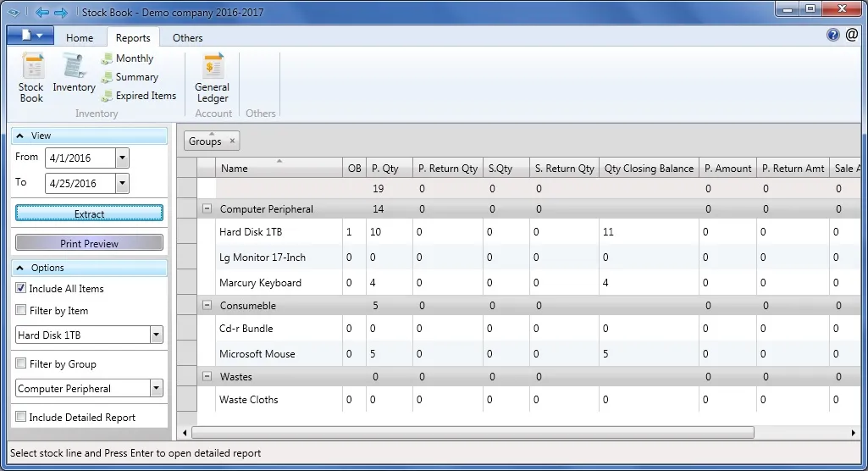Sort by Qty Closing Balance column header

[649, 169]
